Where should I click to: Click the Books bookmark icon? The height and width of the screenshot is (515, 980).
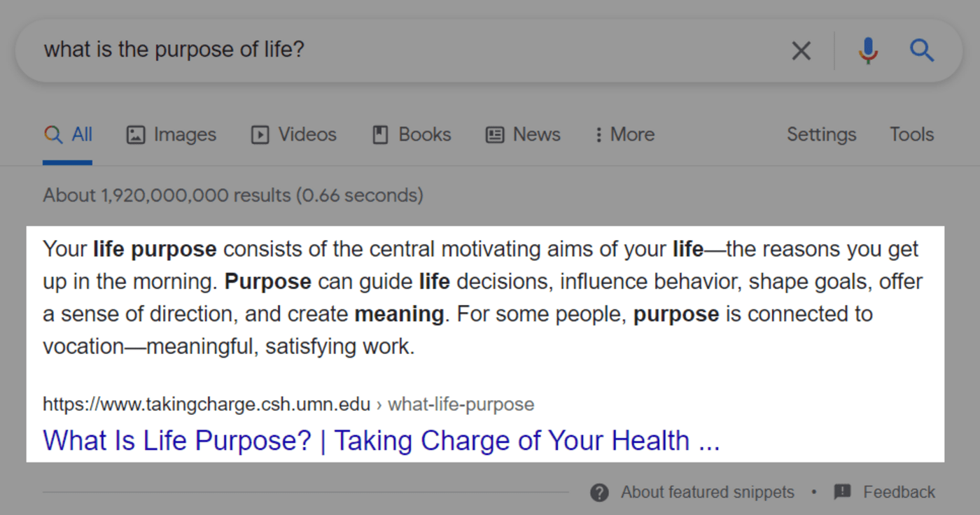379,134
